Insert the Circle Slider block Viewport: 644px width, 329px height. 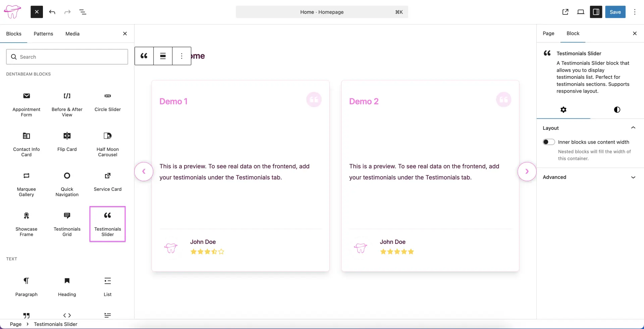click(108, 105)
